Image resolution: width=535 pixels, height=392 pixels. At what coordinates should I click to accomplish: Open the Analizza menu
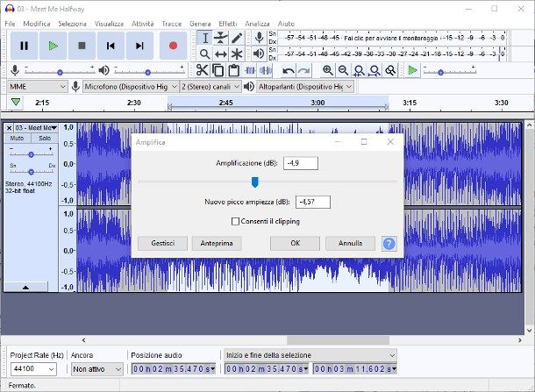pyautogui.click(x=257, y=24)
